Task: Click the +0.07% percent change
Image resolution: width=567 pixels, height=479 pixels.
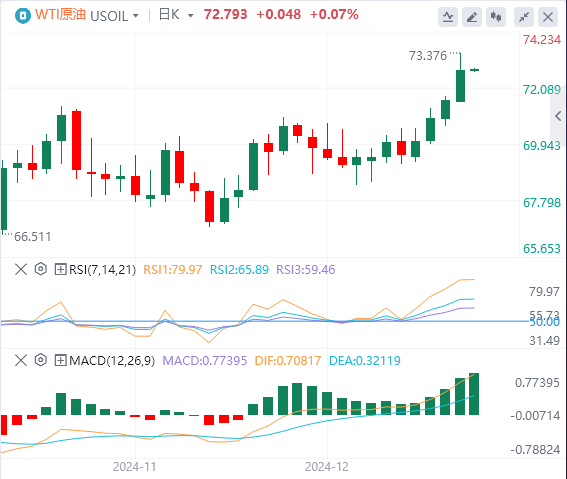Action: click(334, 15)
